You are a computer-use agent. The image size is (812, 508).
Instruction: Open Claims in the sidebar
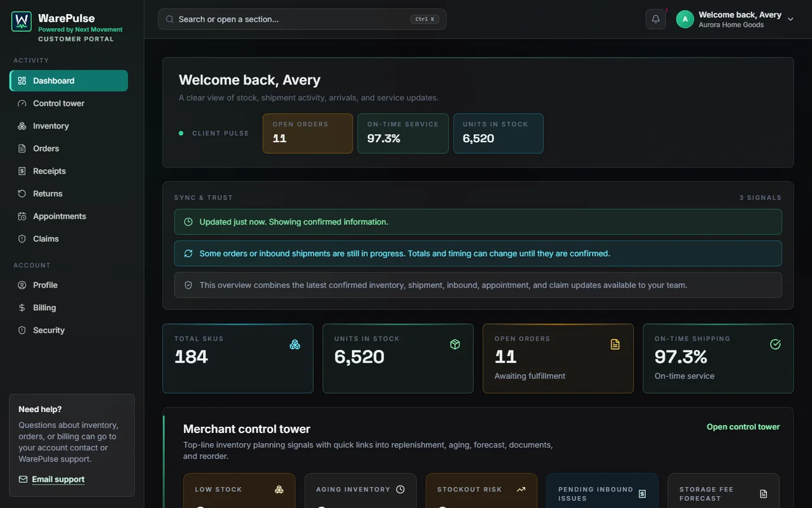pos(69,239)
